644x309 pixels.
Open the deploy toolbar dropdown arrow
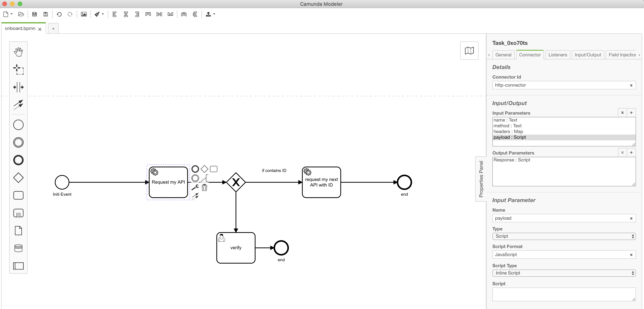coord(214,14)
